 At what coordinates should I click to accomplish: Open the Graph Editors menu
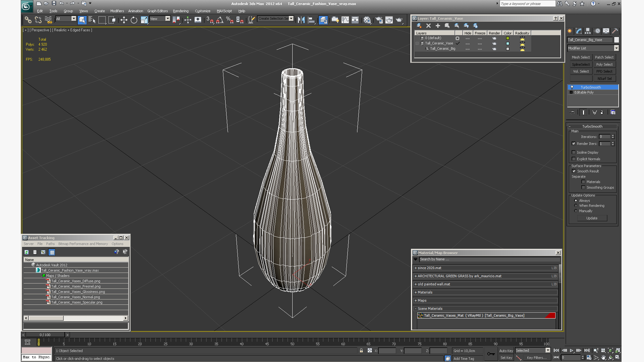click(157, 11)
